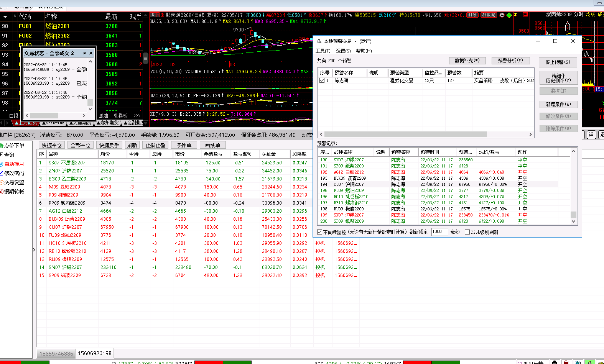This screenshot has height=364, width=604.
Task: Click the yellow trophy icon in chart toolbar
Action: tap(516, 15)
